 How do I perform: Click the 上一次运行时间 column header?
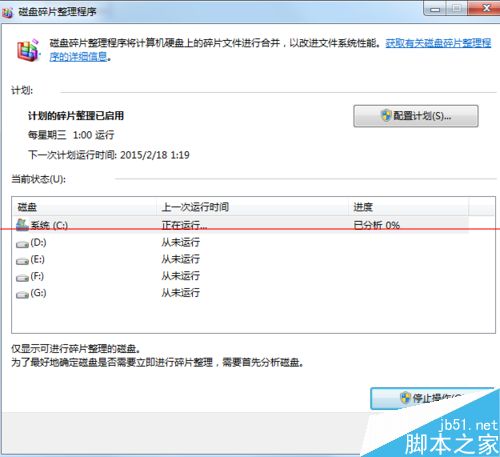(x=252, y=207)
